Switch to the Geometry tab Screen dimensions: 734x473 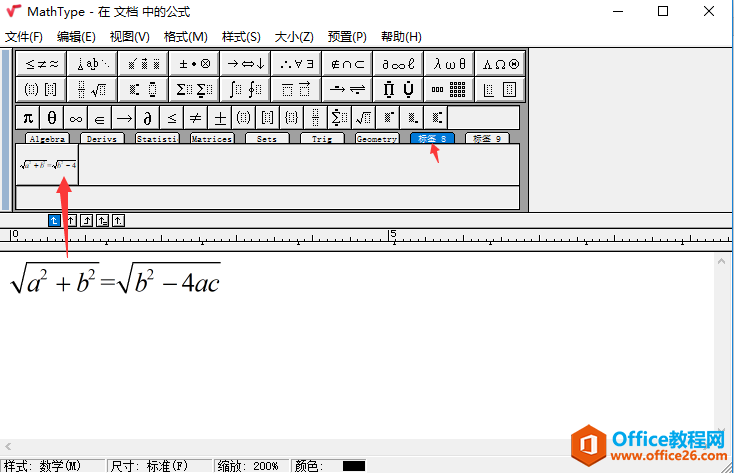[x=377, y=139]
